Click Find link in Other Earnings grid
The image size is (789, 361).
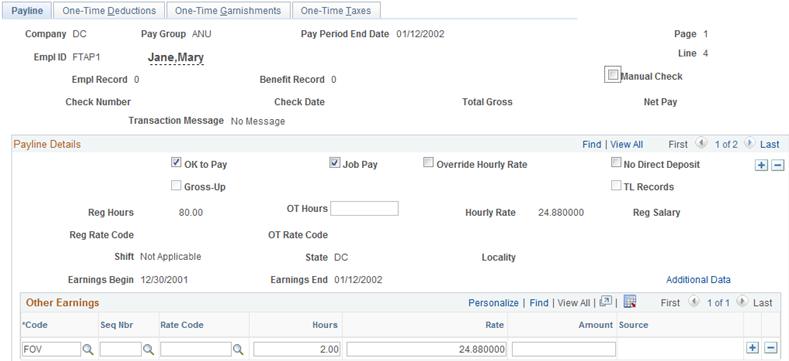pyautogui.click(x=539, y=303)
